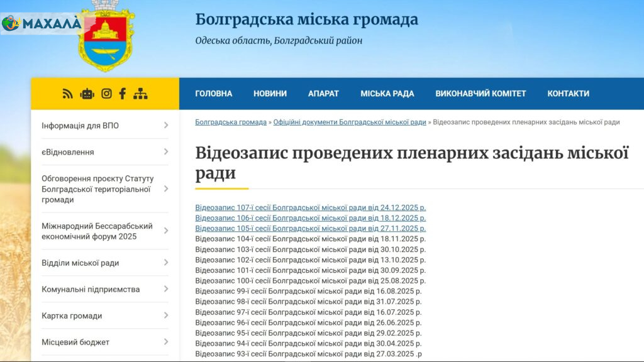The height and width of the screenshot is (362, 644).
Task: Open the Контакти menu item
Action: 568,94
